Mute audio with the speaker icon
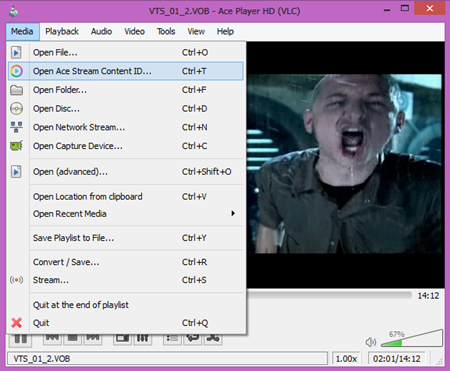 tap(371, 342)
